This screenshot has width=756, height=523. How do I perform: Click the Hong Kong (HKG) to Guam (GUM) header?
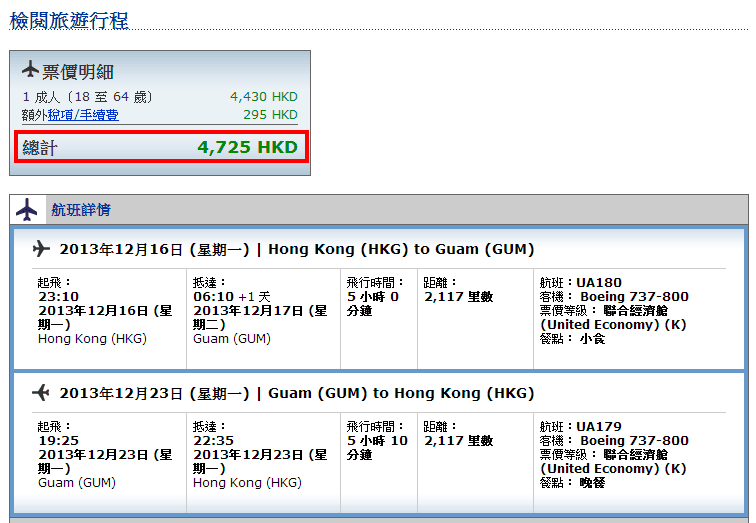coord(401,249)
